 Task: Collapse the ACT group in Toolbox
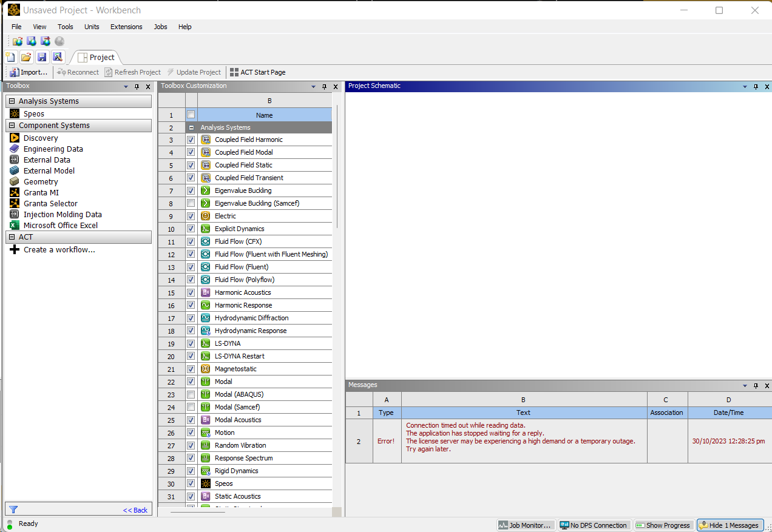point(12,237)
